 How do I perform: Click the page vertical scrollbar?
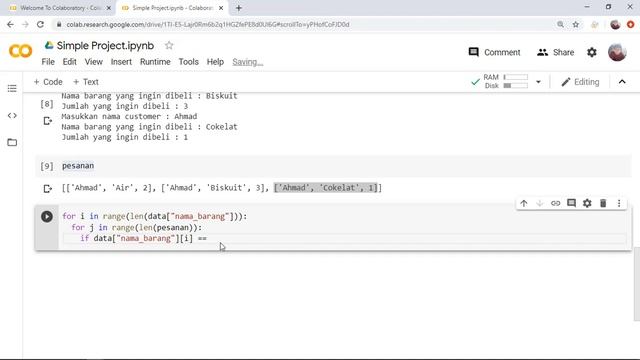pyautogui.click(x=636, y=284)
